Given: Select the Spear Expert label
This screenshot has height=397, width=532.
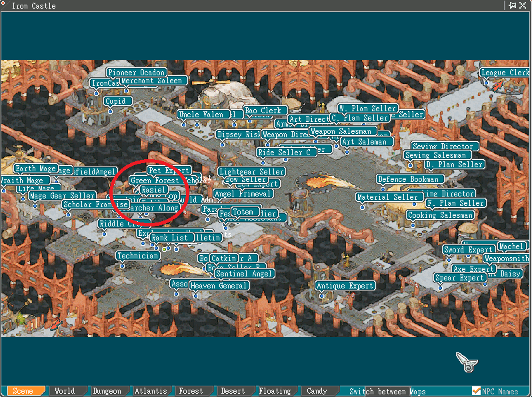Looking at the screenshot, I should coord(460,278).
